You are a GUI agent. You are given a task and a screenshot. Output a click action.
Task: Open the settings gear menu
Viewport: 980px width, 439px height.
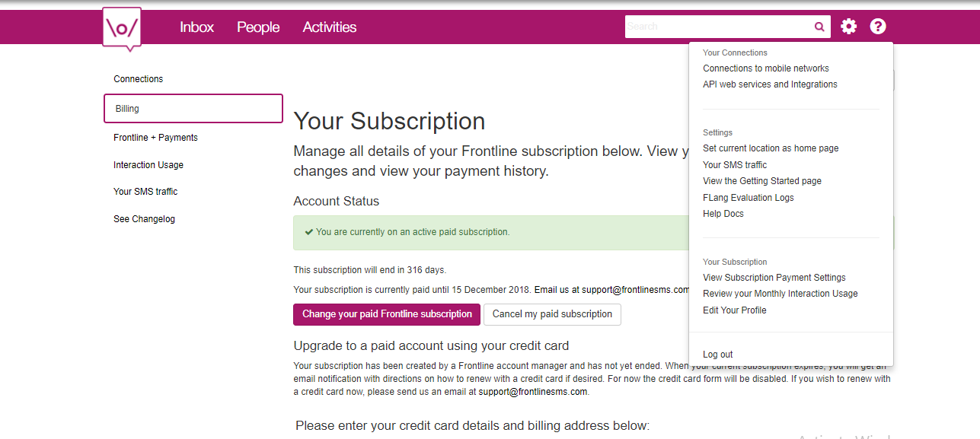(848, 27)
